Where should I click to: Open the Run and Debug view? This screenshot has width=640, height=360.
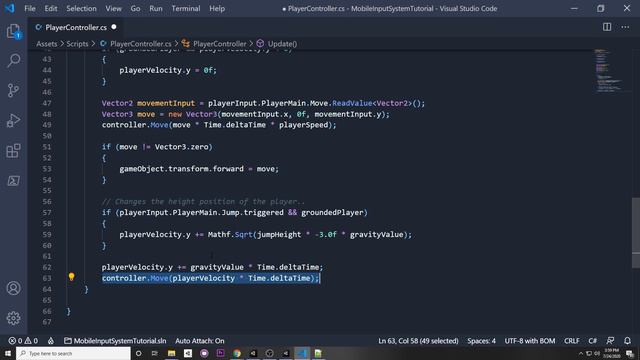[13, 120]
